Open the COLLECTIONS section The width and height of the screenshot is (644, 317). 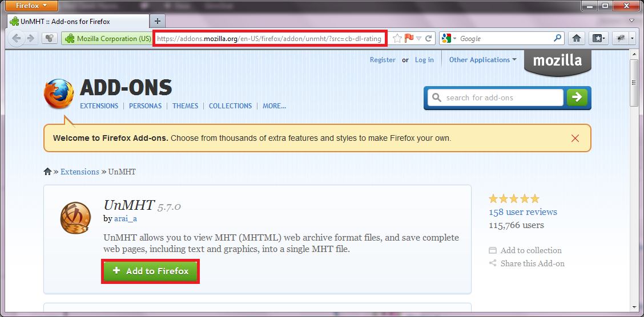[x=231, y=106]
